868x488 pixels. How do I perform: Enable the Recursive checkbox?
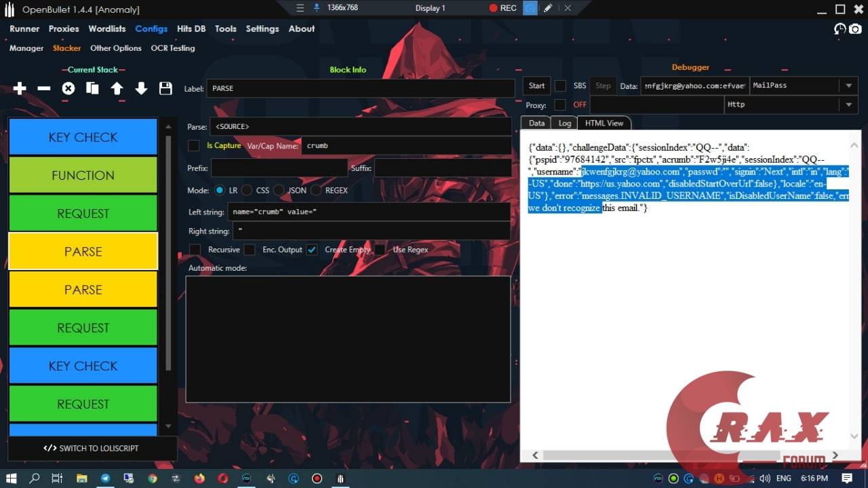tap(195, 250)
